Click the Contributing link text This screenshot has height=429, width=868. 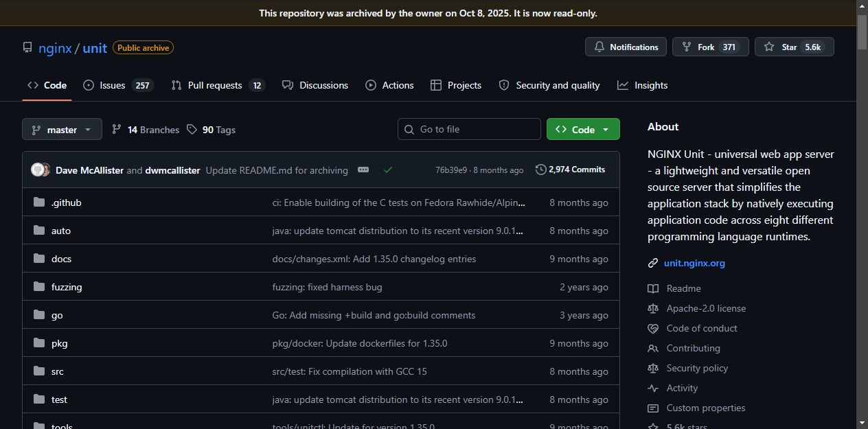[694, 348]
